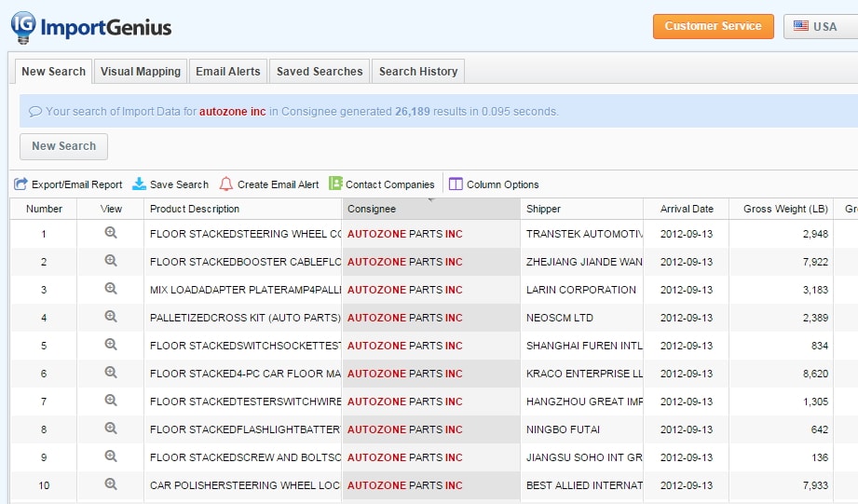Viewport: 858px width, 504px height.
Task: Open row 7 magnifier view icon
Action: 111,400
